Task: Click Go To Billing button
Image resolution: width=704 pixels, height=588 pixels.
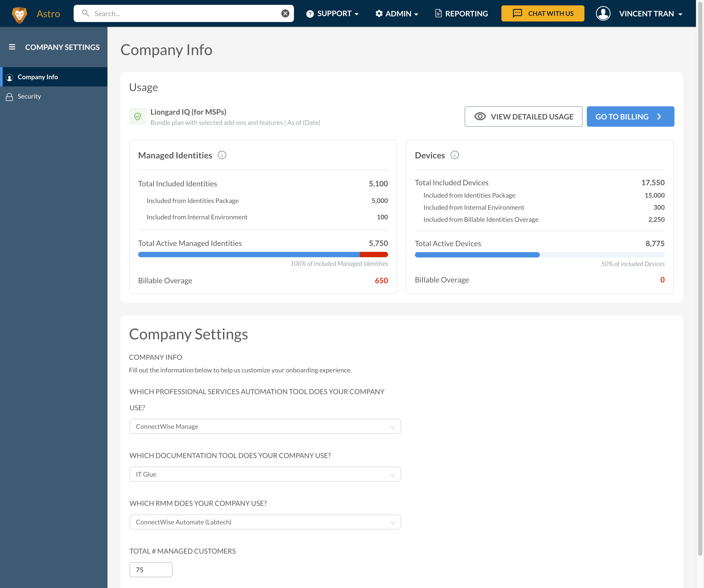Action: coord(630,116)
